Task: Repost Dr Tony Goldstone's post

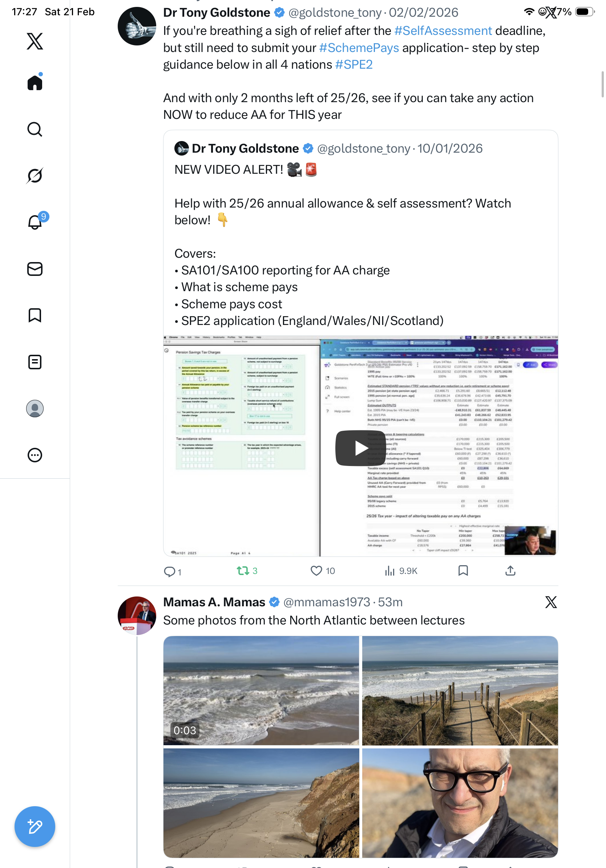Action: 242,570
